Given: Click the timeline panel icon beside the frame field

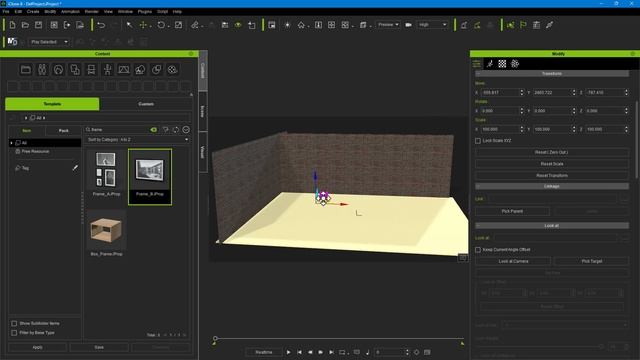Looking at the screenshot, I should tap(427, 352).
